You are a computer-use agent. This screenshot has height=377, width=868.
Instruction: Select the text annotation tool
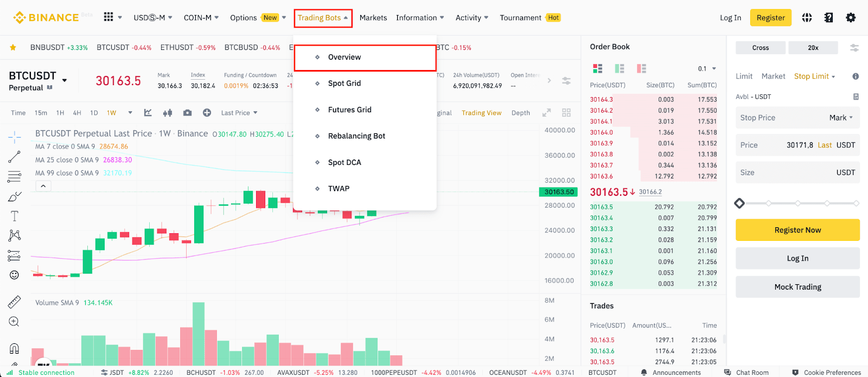click(x=15, y=216)
